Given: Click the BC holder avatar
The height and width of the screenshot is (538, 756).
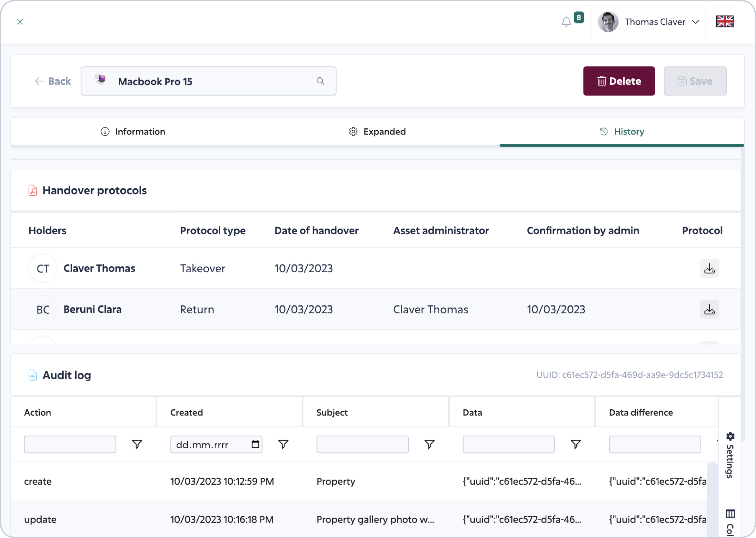Looking at the screenshot, I should pos(43,309).
